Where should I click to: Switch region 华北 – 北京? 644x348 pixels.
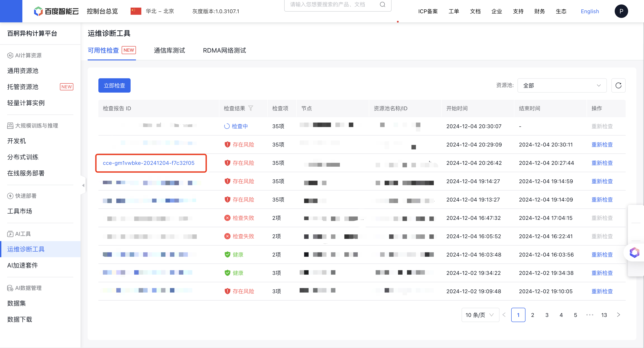[x=160, y=11]
